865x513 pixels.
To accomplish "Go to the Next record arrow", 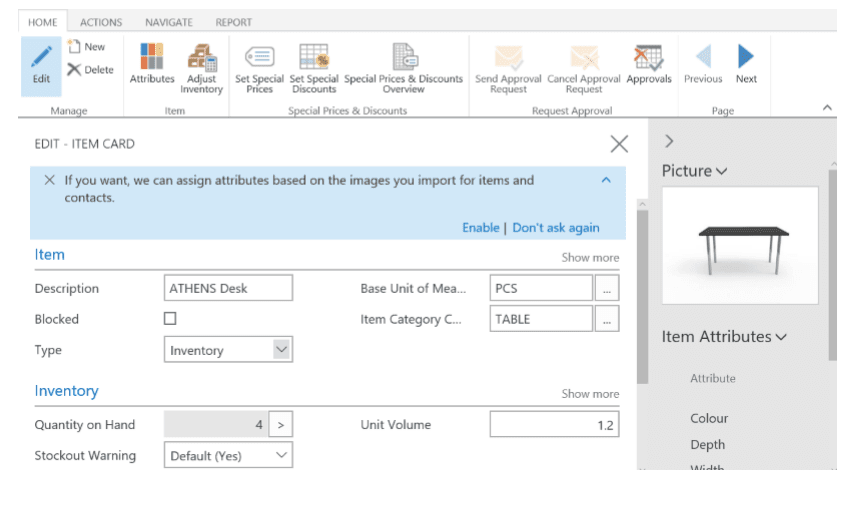I will pyautogui.click(x=746, y=58).
